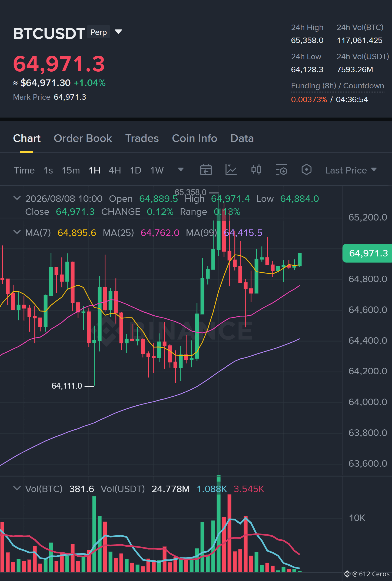Select the Time line chart interval
Screen dimensions: 392x581
24,170
